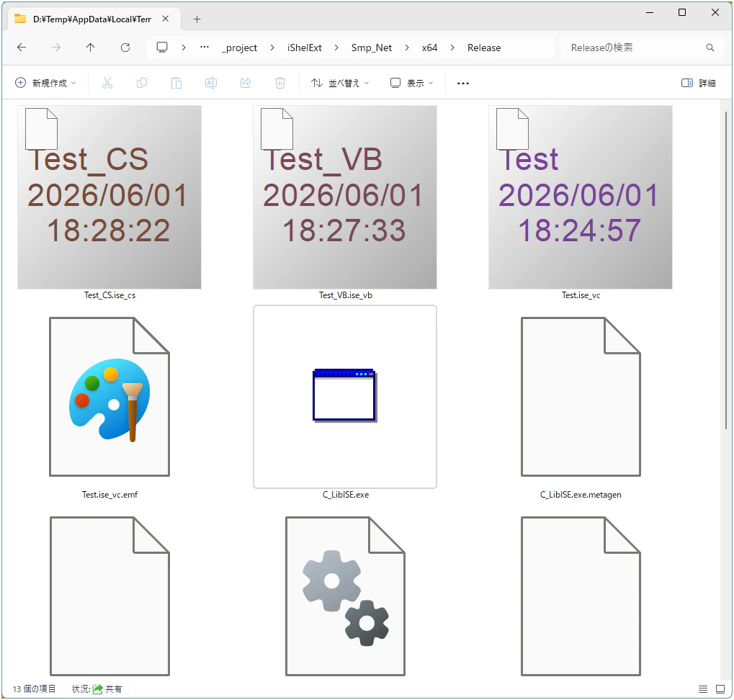The image size is (734, 700).
Task: Select the C_LibISE.exe application icon
Action: (x=345, y=396)
